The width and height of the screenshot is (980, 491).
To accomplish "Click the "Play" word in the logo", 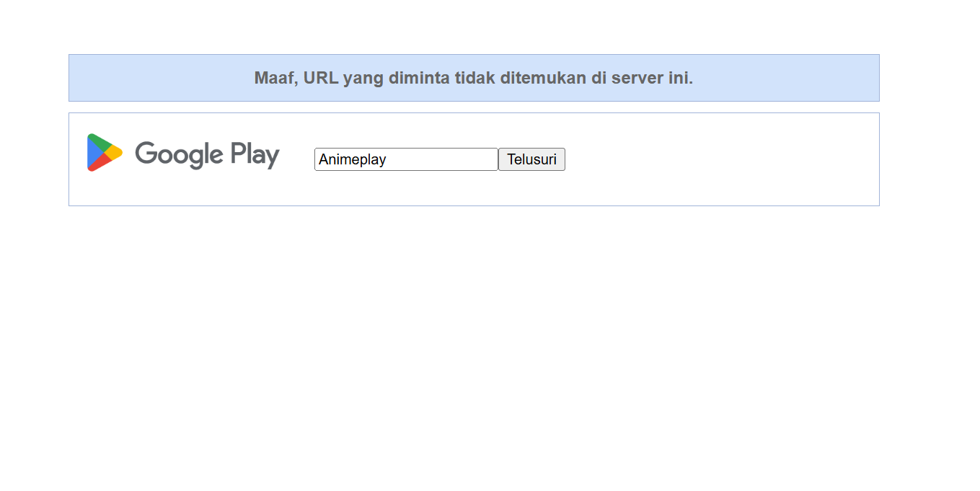I will 255,154.
